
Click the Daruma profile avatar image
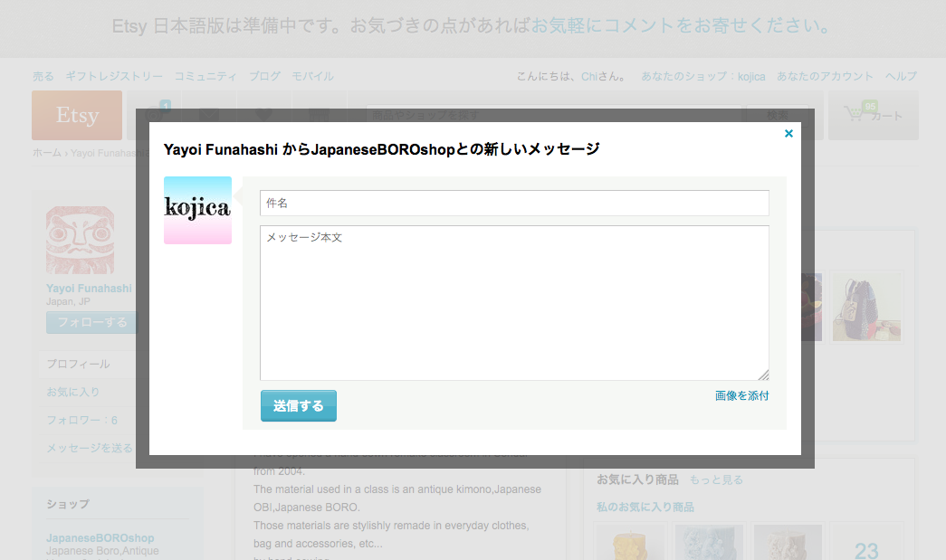(x=81, y=240)
